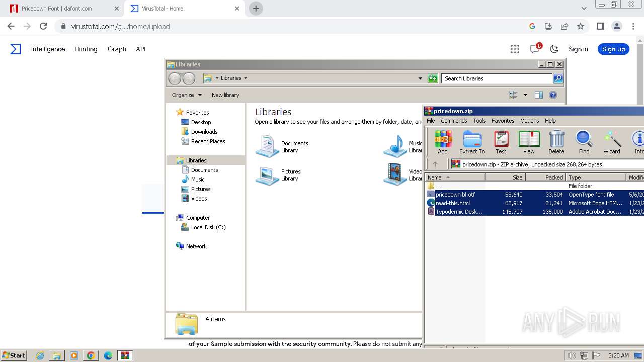Click the Add icon in WinRAR toolbar
The width and height of the screenshot is (644, 362).
pos(443,142)
